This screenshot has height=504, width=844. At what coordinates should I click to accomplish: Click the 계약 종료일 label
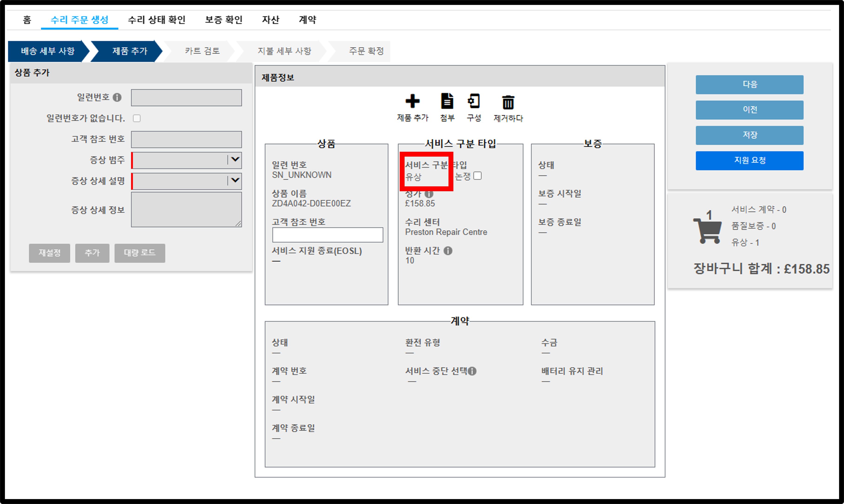[293, 428]
